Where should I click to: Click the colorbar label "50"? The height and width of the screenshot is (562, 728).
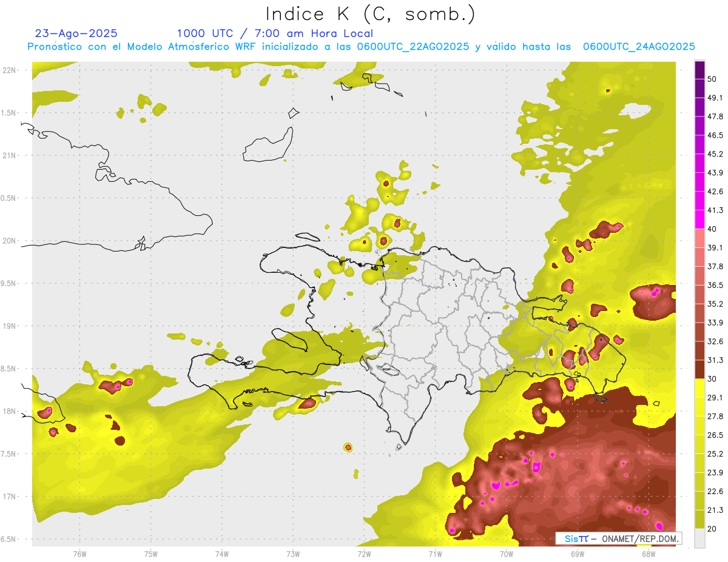click(x=713, y=80)
